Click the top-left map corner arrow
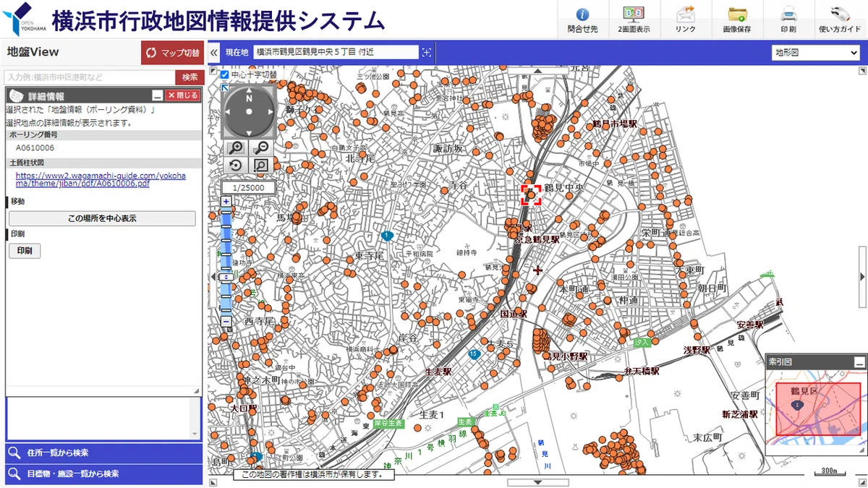Image resolution: width=868 pixels, height=488 pixels. point(213,71)
